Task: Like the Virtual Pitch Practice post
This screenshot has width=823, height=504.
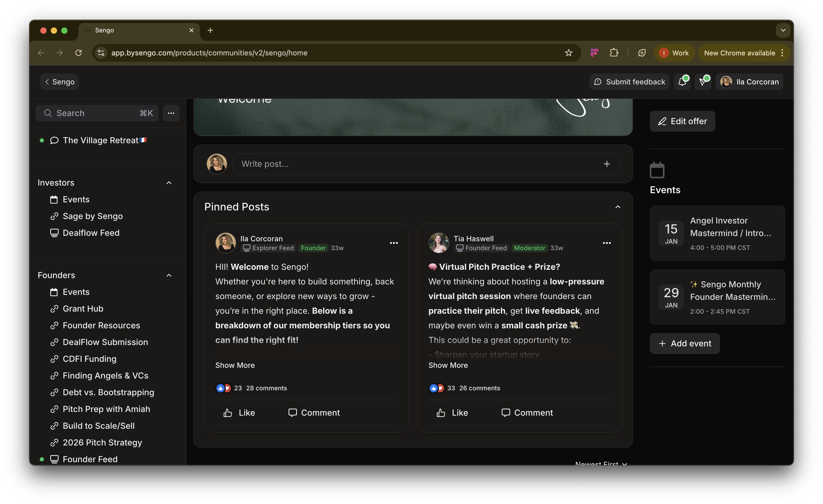Action: pos(452,413)
